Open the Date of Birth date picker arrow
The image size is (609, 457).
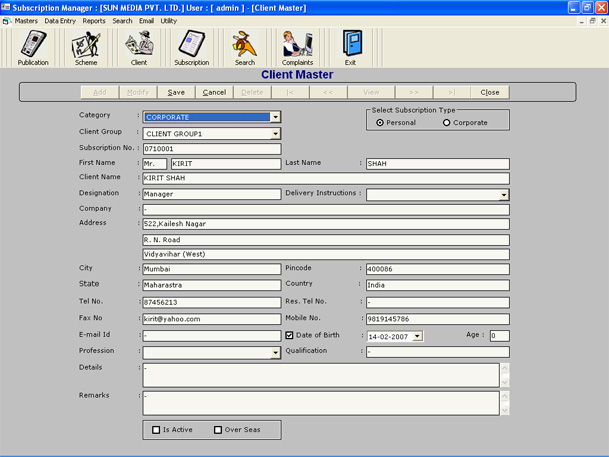tap(418, 336)
